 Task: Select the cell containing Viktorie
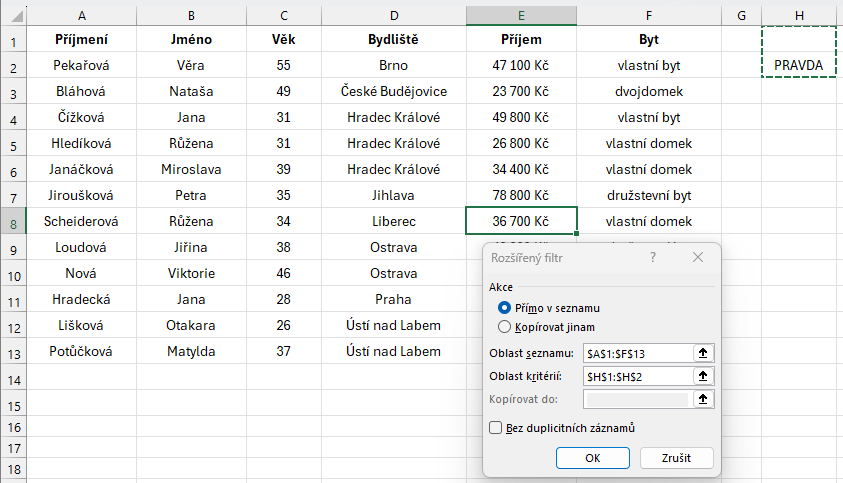coord(191,273)
